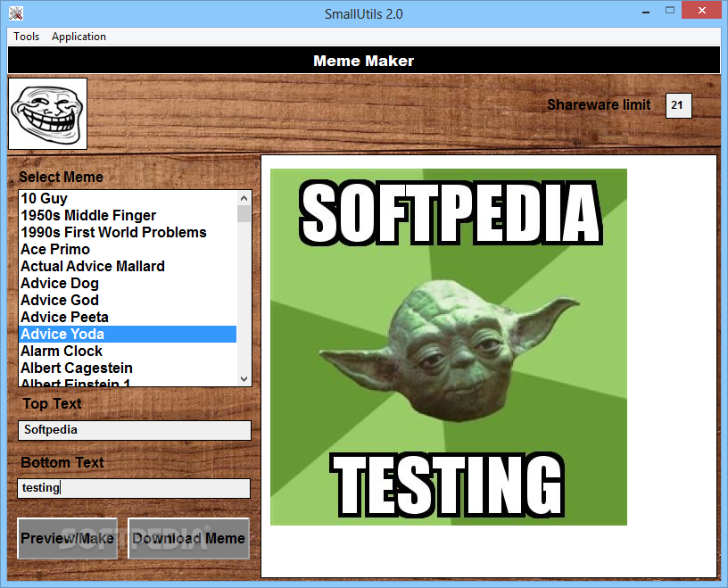The width and height of the screenshot is (728, 588).
Task: Click the troll face logo image
Action: [x=47, y=114]
